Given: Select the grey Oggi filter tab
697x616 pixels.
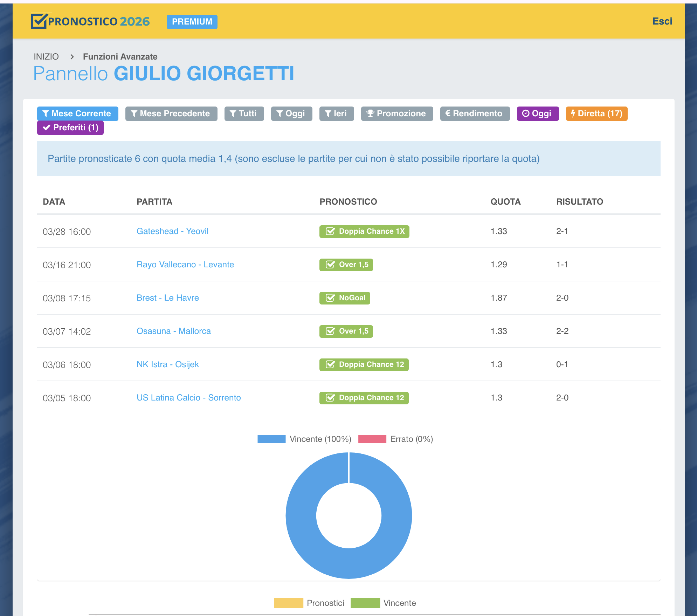Looking at the screenshot, I should (x=291, y=114).
